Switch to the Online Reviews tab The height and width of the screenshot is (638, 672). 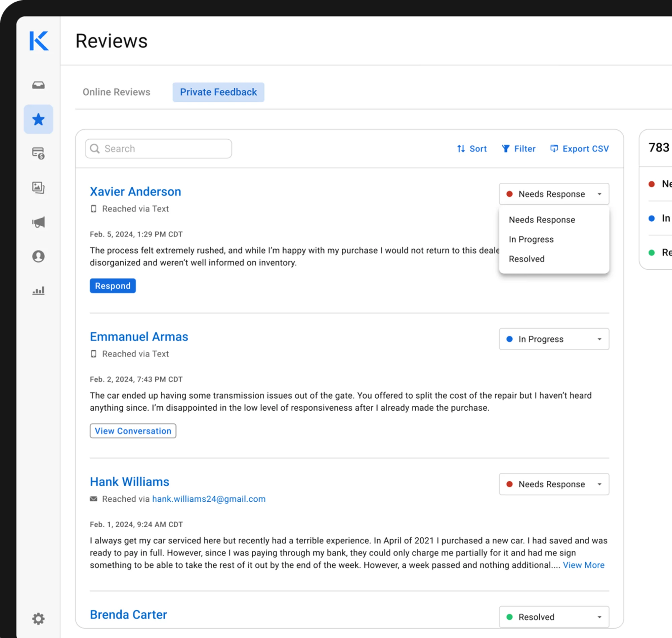(x=116, y=92)
